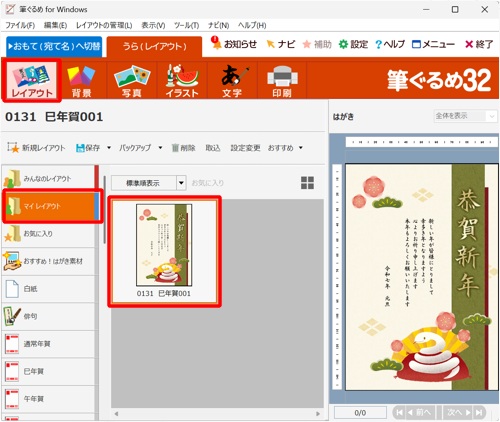This screenshot has width=500, height=422.
Task: Click the postcard preview image
Action: click(421, 277)
